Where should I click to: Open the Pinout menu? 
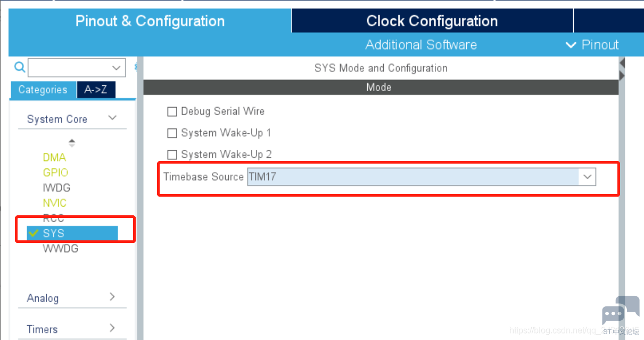pyautogui.click(x=592, y=45)
